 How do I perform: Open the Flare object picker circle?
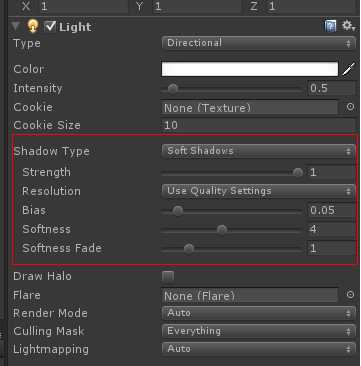[x=350, y=295]
